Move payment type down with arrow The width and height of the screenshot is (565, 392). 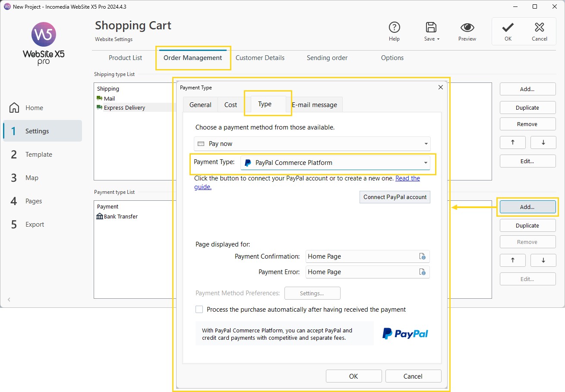pos(543,260)
